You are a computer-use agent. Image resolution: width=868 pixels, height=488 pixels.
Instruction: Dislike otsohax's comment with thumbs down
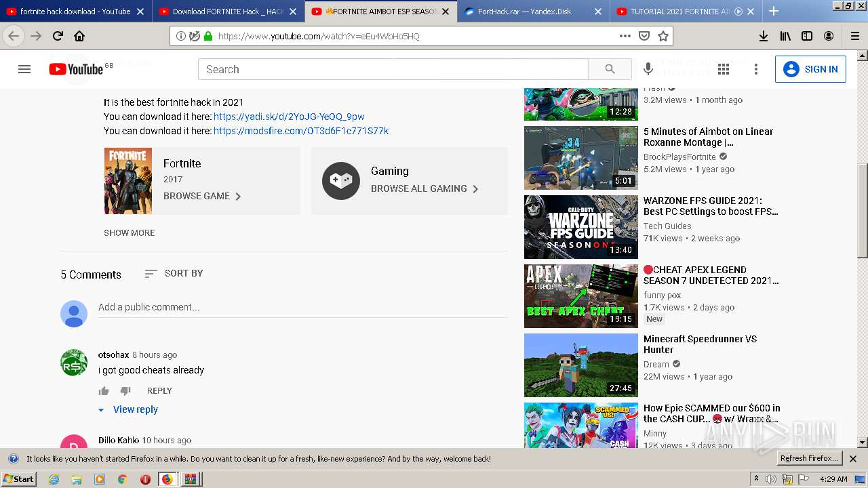(125, 390)
